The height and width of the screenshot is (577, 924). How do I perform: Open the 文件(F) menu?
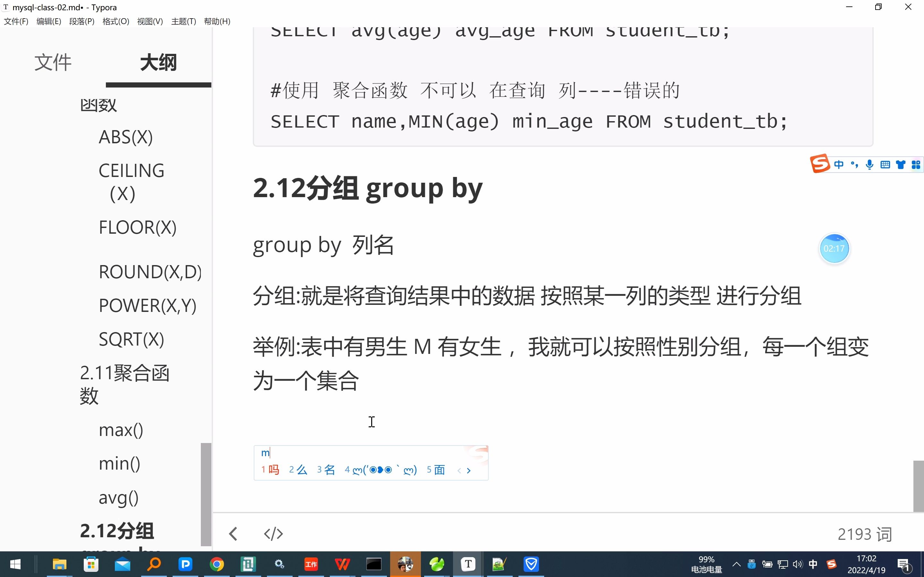click(x=16, y=21)
